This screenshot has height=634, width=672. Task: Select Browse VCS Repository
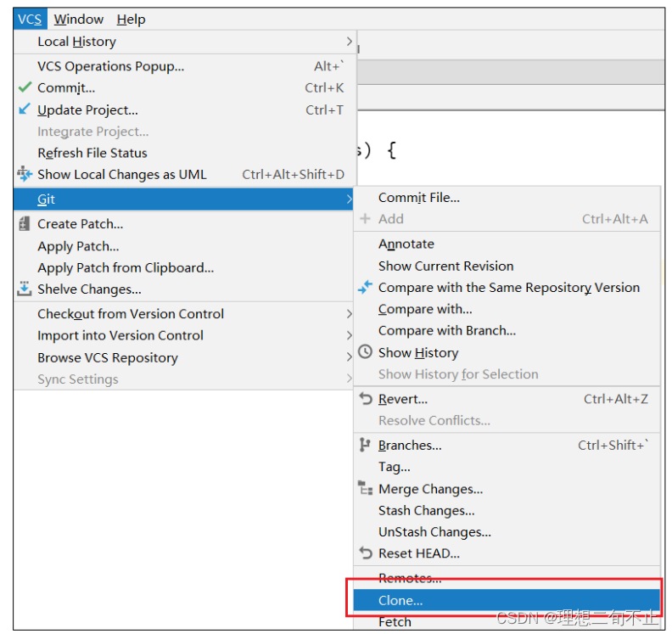click(183, 357)
